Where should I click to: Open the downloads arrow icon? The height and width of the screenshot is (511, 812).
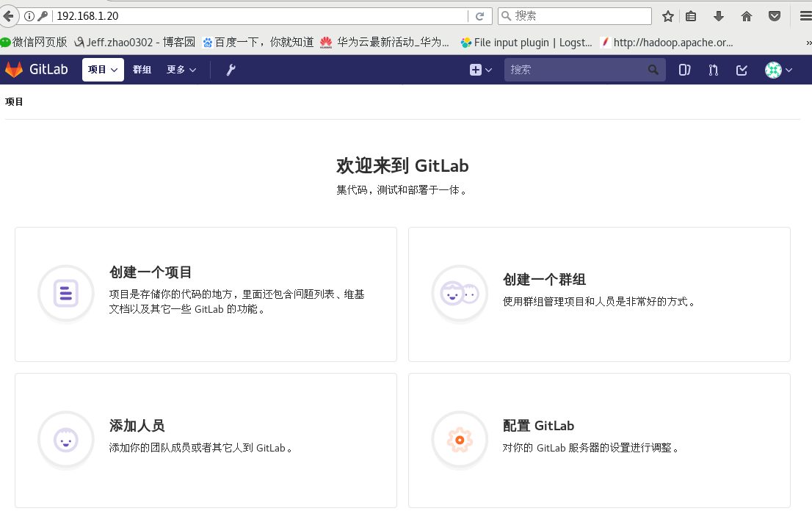[x=718, y=17]
